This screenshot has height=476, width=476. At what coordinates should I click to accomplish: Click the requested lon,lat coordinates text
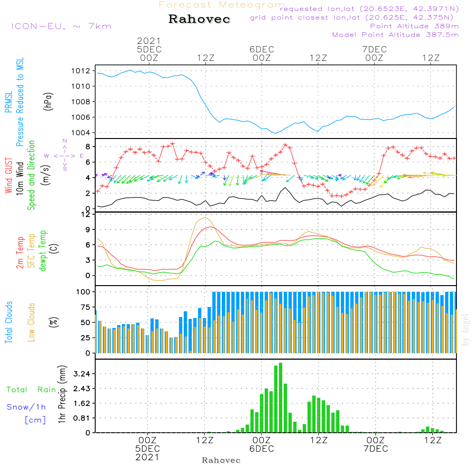point(369,9)
